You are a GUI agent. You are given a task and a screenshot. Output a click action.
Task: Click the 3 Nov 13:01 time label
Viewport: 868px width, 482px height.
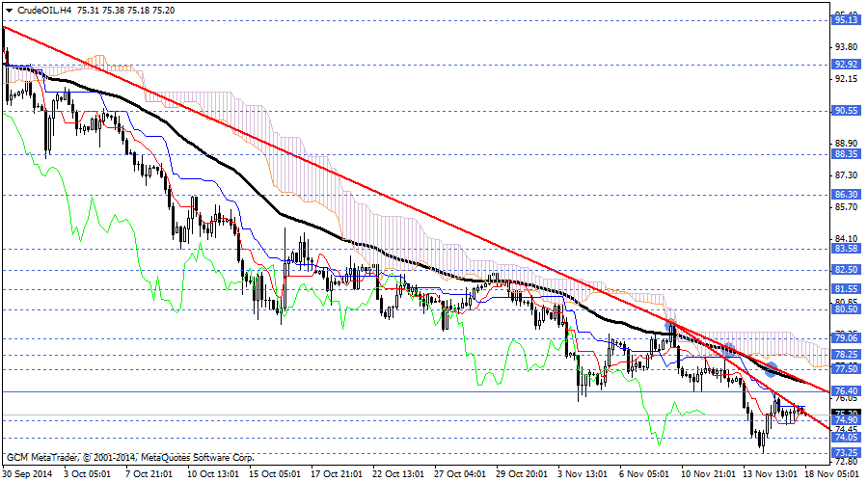click(582, 474)
